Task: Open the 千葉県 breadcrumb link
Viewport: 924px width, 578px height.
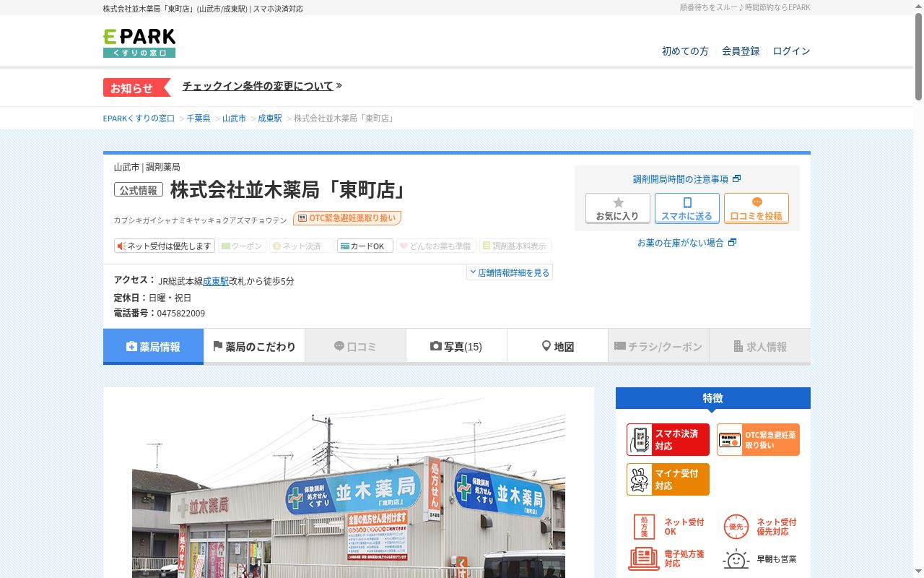Action: tap(199, 118)
